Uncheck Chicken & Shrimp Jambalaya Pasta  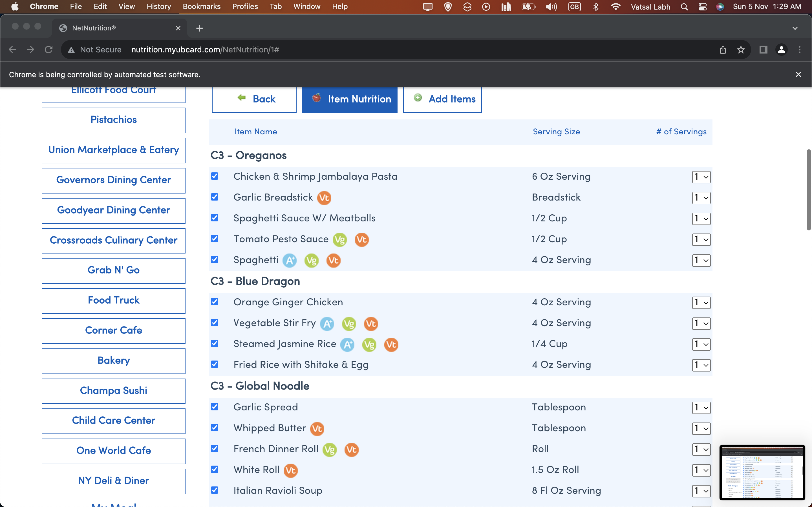coord(215,176)
